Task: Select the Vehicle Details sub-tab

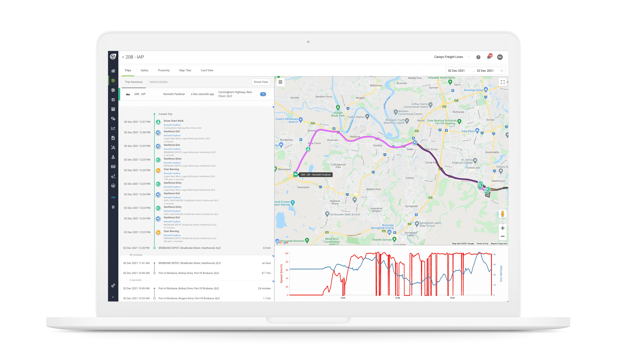Action: tap(158, 82)
